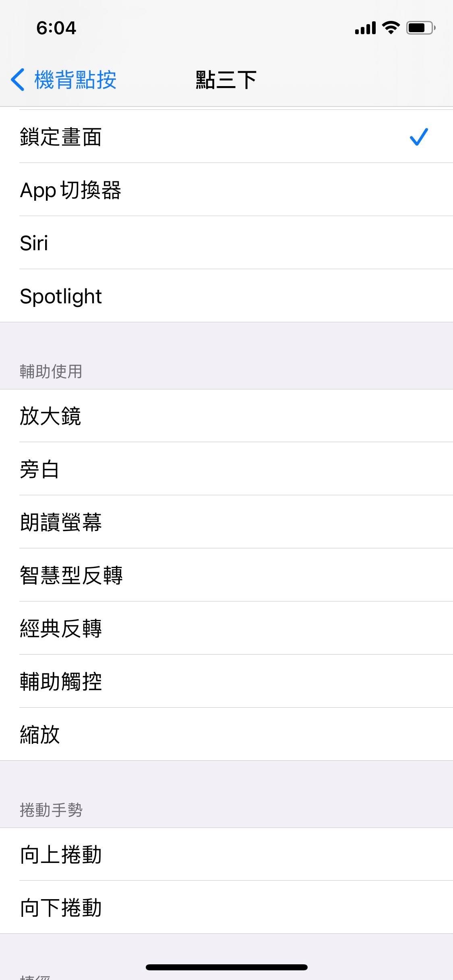Tap the home indicator bar
Viewport: 453px width, 980px height.
[226, 967]
